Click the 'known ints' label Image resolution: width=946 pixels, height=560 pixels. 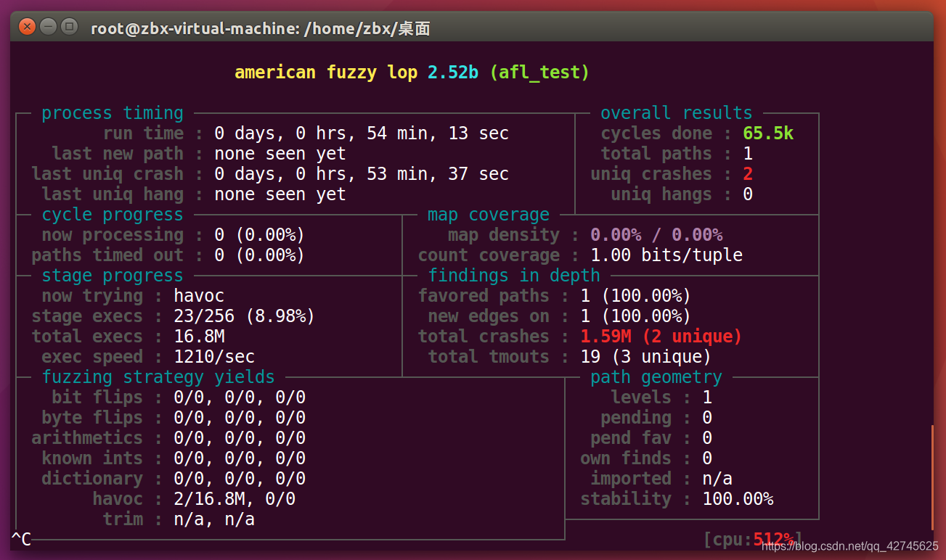click(x=92, y=458)
